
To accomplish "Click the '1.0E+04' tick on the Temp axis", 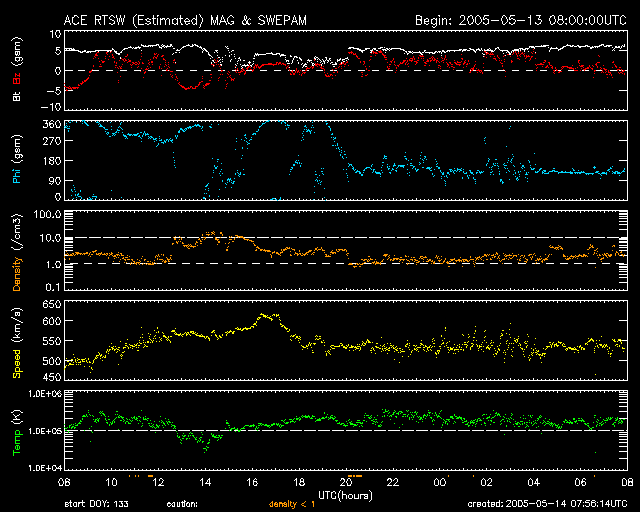I will coord(45,468).
